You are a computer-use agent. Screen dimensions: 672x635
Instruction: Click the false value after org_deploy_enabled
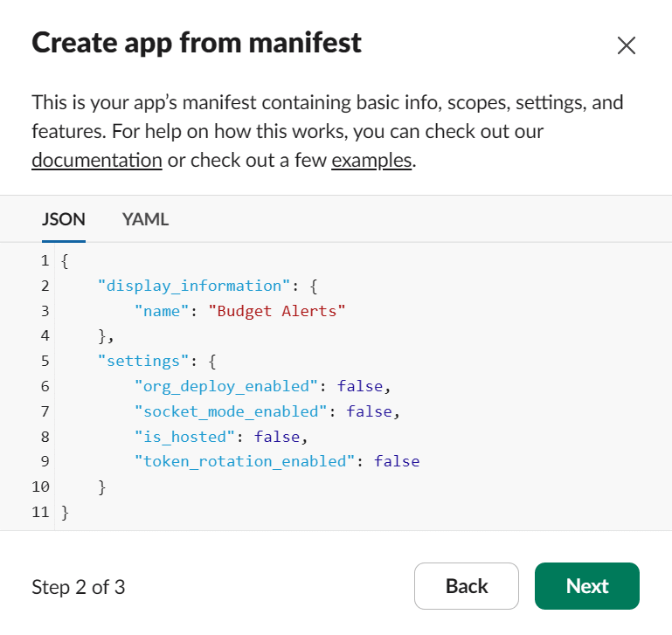tap(360, 386)
